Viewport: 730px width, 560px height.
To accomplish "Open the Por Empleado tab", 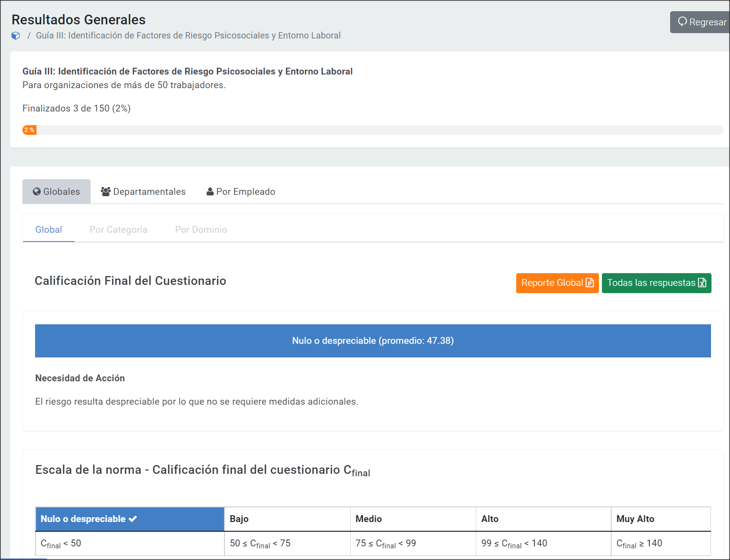I will (241, 191).
